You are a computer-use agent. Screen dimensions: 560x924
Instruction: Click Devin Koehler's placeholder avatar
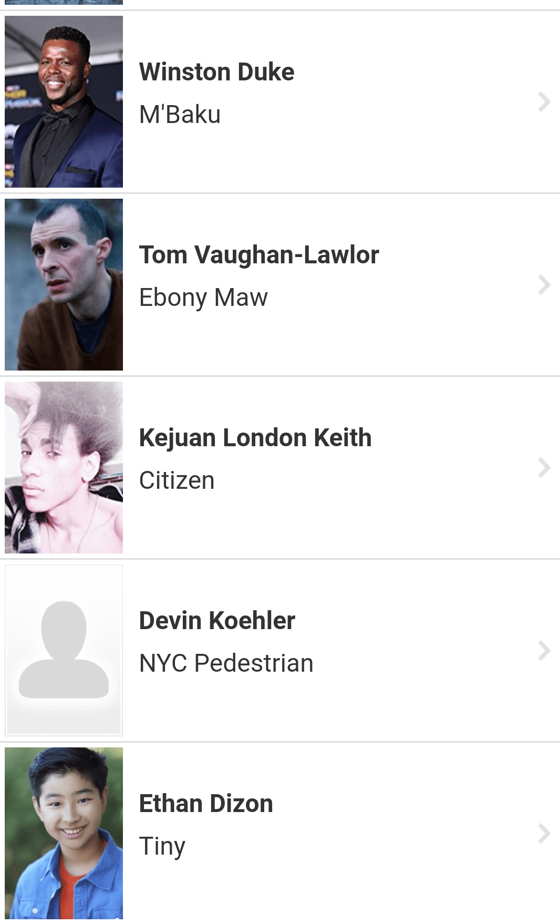point(64,650)
